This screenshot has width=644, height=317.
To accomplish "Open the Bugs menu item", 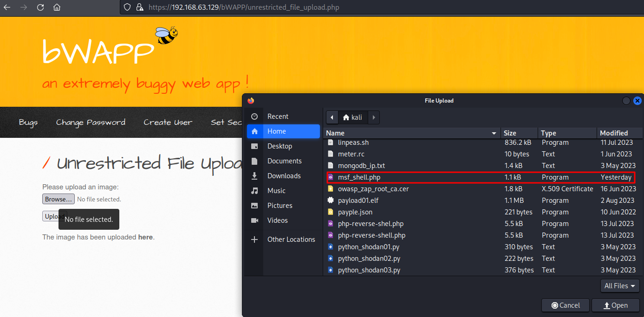I will (x=28, y=123).
